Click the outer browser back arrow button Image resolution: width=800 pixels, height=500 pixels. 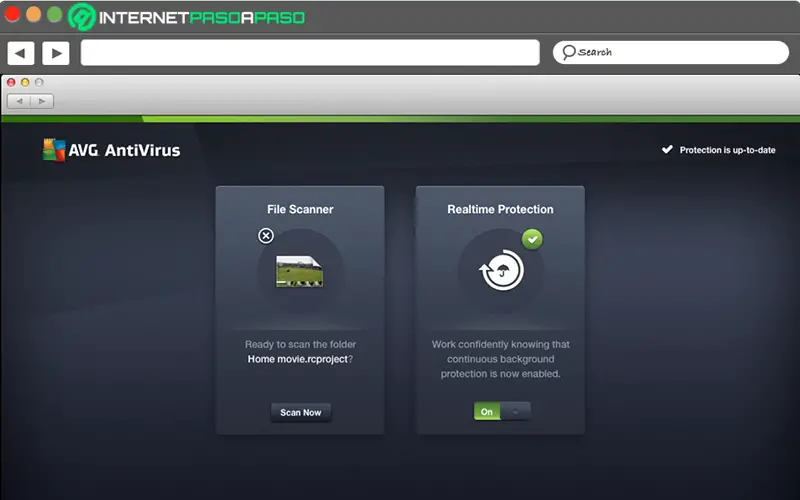coord(20,53)
